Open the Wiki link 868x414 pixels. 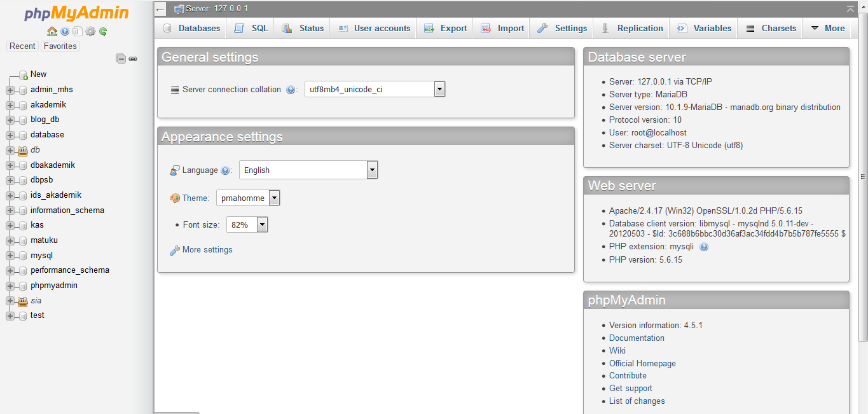[x=617, y=351]
